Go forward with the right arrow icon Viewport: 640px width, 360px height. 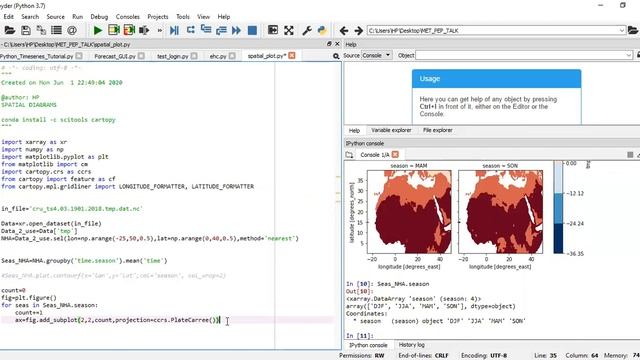click(358, 31)
